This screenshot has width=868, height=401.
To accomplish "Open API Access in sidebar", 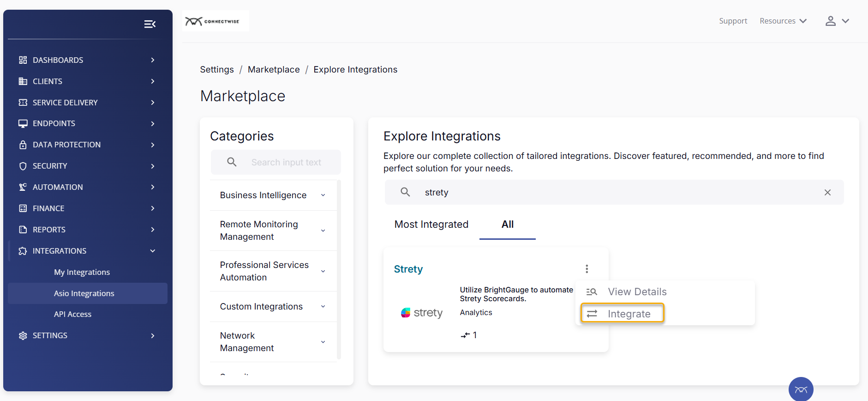I will [72, 314].
